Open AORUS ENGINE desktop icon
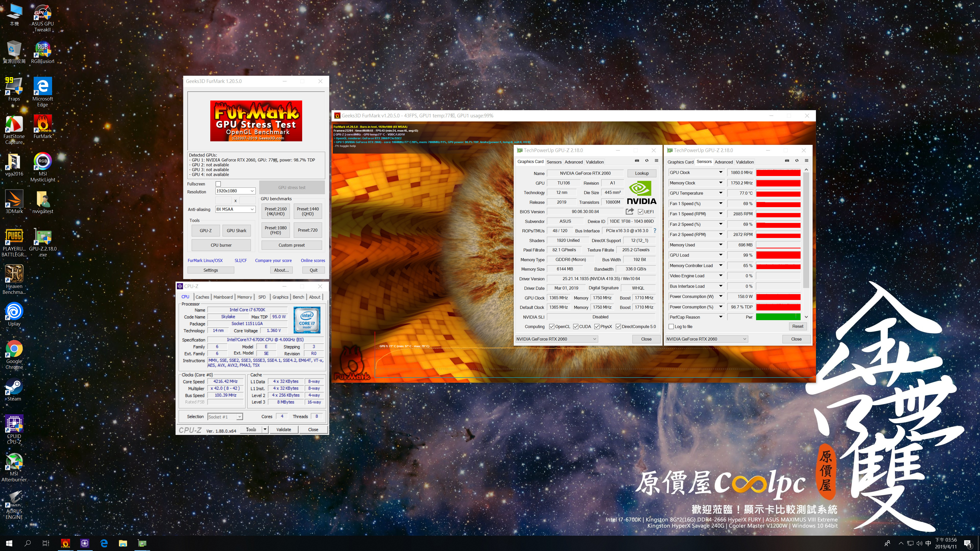This screenshot has height=551, width=980. (14, 505)
